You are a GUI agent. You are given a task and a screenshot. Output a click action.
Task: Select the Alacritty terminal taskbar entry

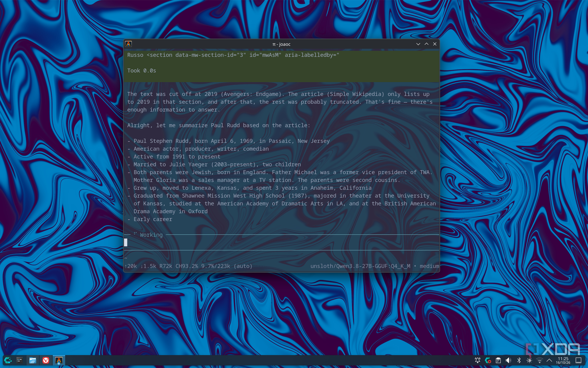[59, 360]
